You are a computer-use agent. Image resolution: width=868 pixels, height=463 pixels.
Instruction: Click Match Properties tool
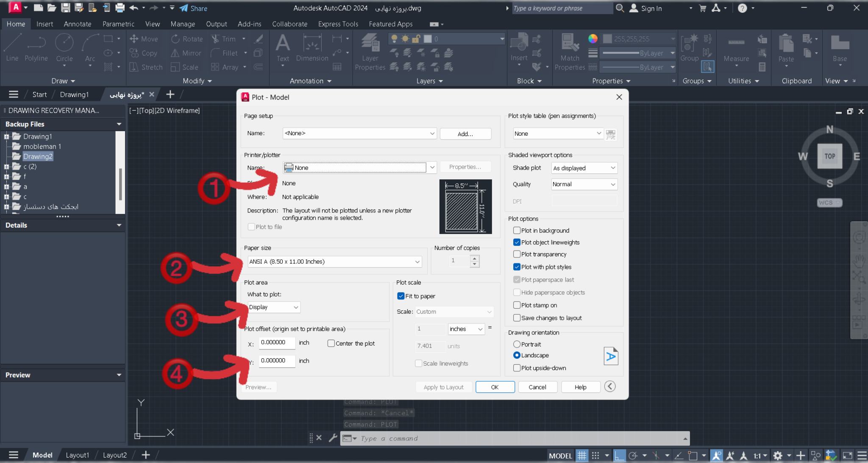[x=570, y=52]
